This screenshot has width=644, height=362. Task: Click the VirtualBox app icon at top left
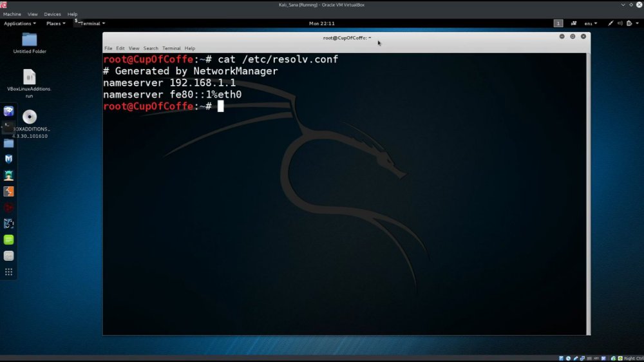tap(3, 5)
